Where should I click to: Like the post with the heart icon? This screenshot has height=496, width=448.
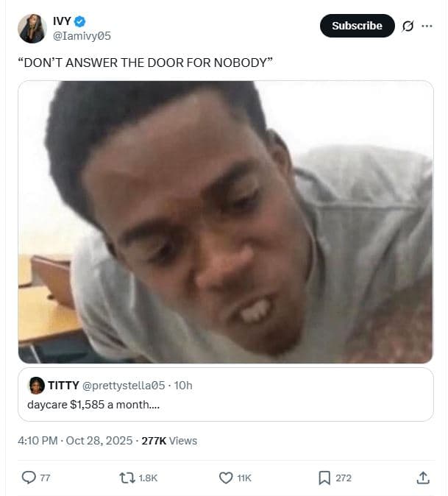226,478
